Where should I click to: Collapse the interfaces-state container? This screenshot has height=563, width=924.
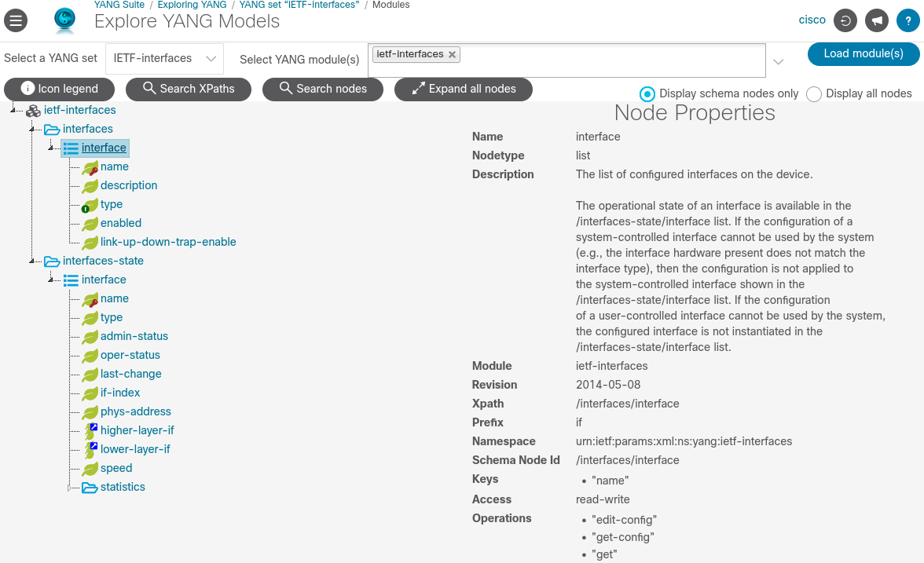(31, 261)
